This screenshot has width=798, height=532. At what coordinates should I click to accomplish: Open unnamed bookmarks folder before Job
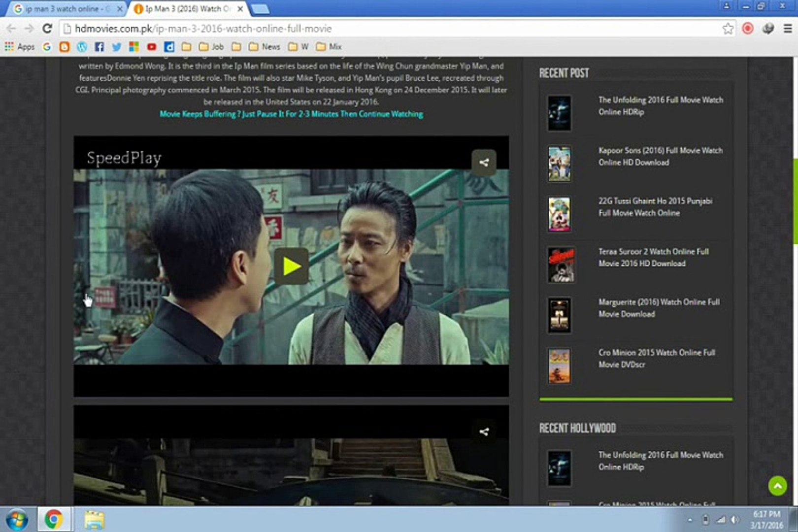186,47
